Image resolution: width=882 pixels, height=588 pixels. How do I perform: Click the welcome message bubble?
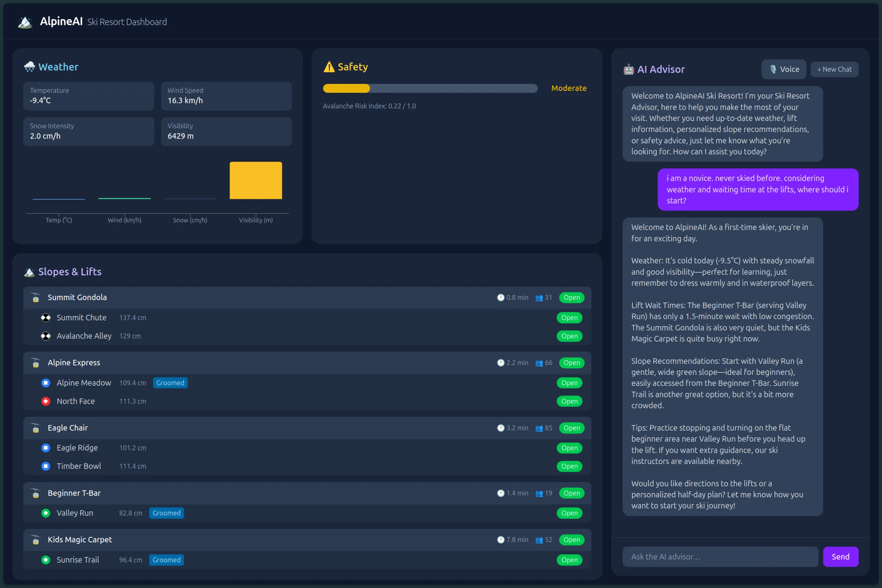point(723,124)
